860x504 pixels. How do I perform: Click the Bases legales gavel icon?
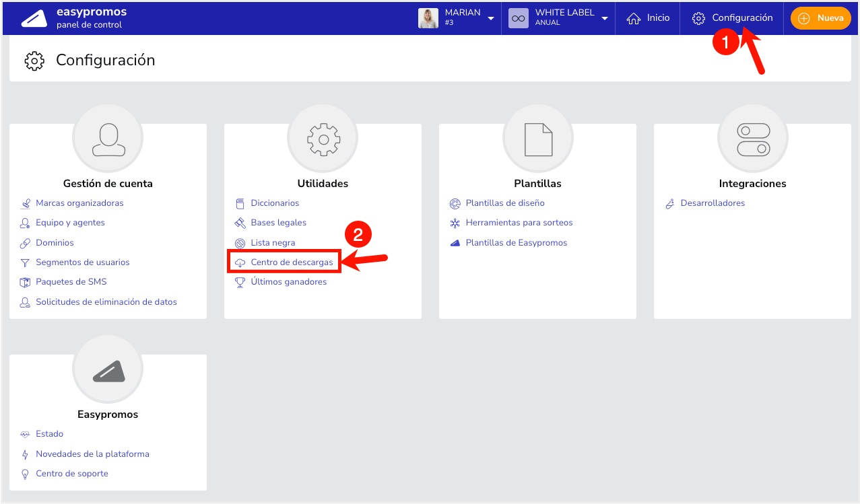(240, 223)
